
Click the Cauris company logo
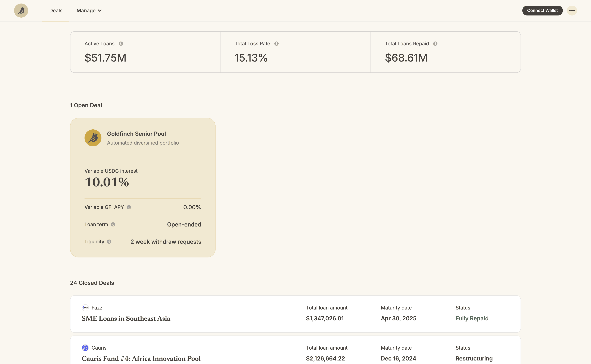pyautogui.click(x=85, y=348)
